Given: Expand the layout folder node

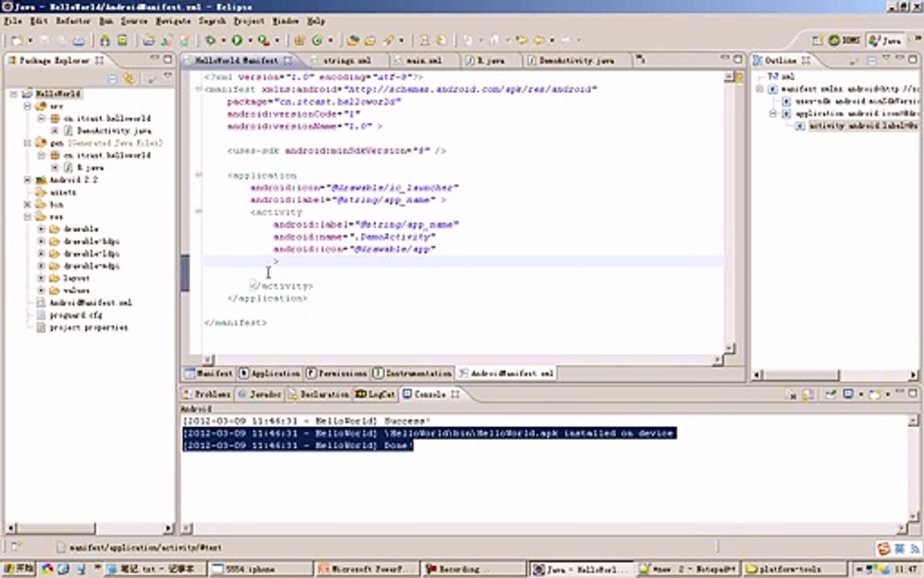Looking at the screenshot, I should (x=41, y=278).
